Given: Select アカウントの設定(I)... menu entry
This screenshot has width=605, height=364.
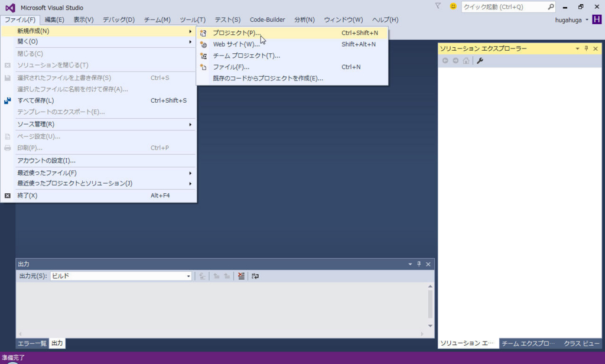Looking at the screenshot, I should (x=99, y=161).
